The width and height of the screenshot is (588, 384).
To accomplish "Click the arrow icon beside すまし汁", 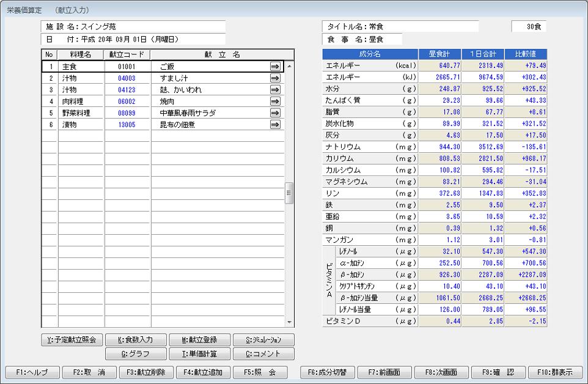I will 275,78.
